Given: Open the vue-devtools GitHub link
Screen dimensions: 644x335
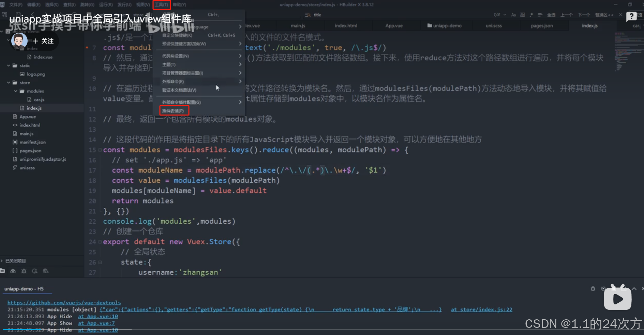Looking at the screenshot, I should pyautogui.click(x=64, y=303).
